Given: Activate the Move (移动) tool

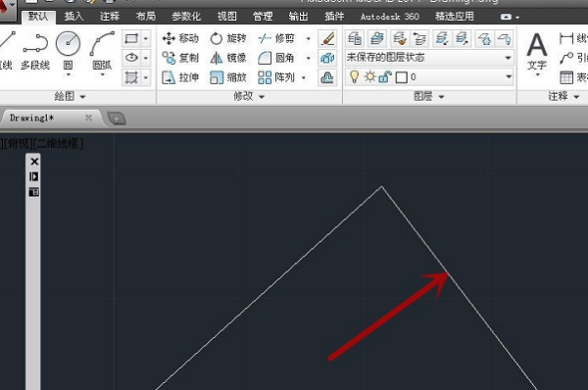Looking at the screenshot, I should click(180, 38).
